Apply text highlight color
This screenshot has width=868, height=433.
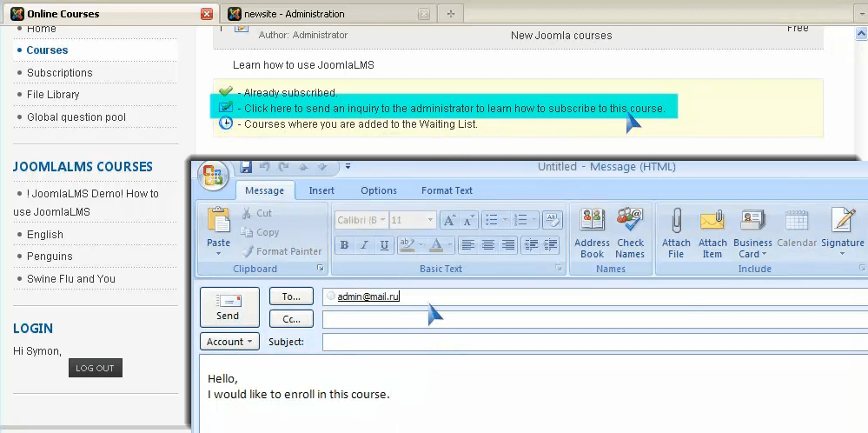pyautogui.click(x=407, y=244)
